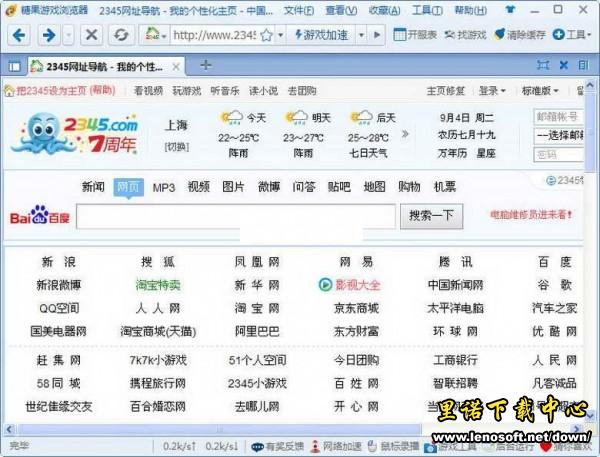Expand the address bar history dropdown arrow
The width and height of the screenshot is (600, 457).
coord(280,35)
